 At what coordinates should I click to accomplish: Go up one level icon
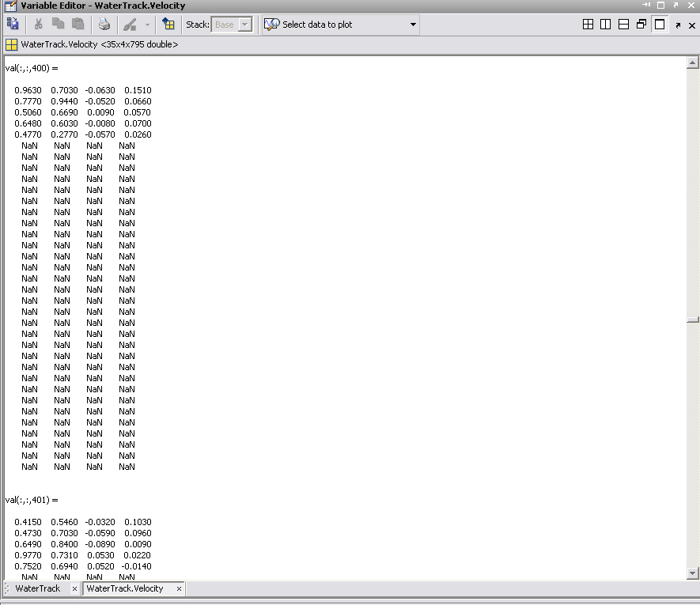(168, 25)
